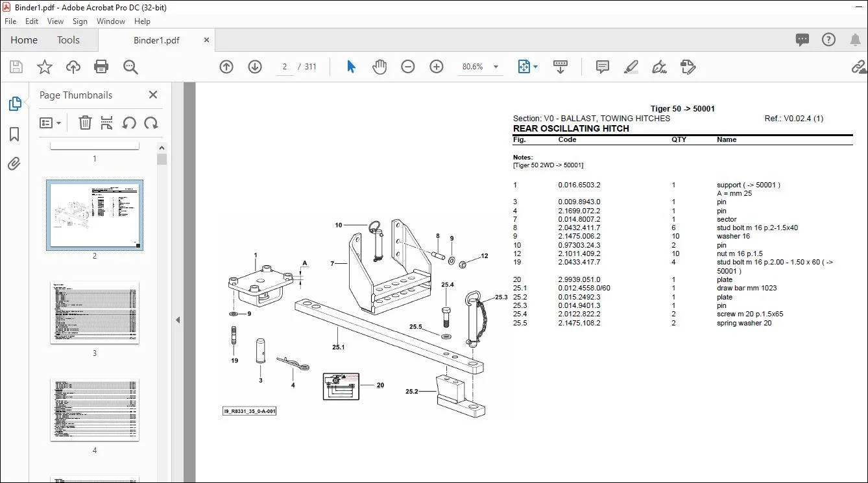Viewport: 868px width, 483px height.
Task: Upload the file to cloud
Action: [73, 67]
